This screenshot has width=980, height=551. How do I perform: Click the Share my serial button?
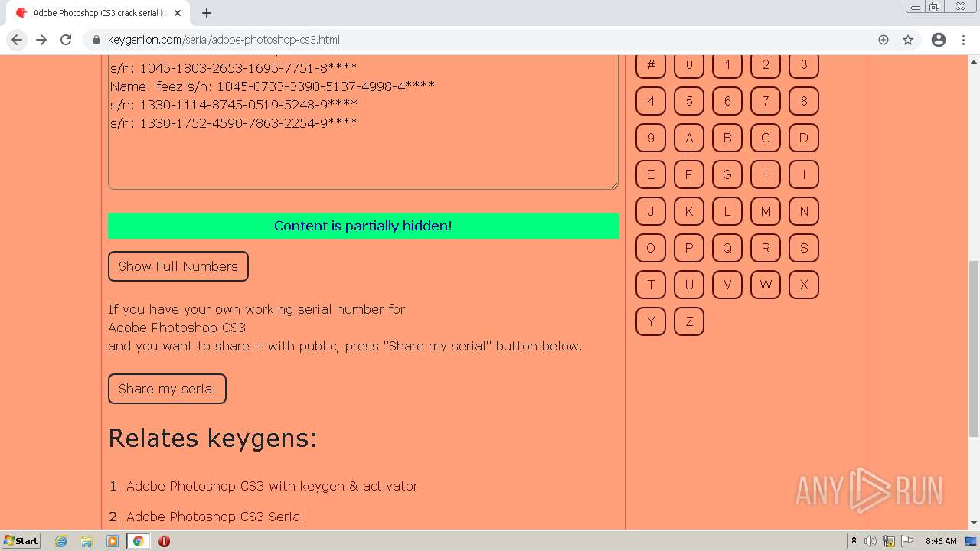[167, 389]
